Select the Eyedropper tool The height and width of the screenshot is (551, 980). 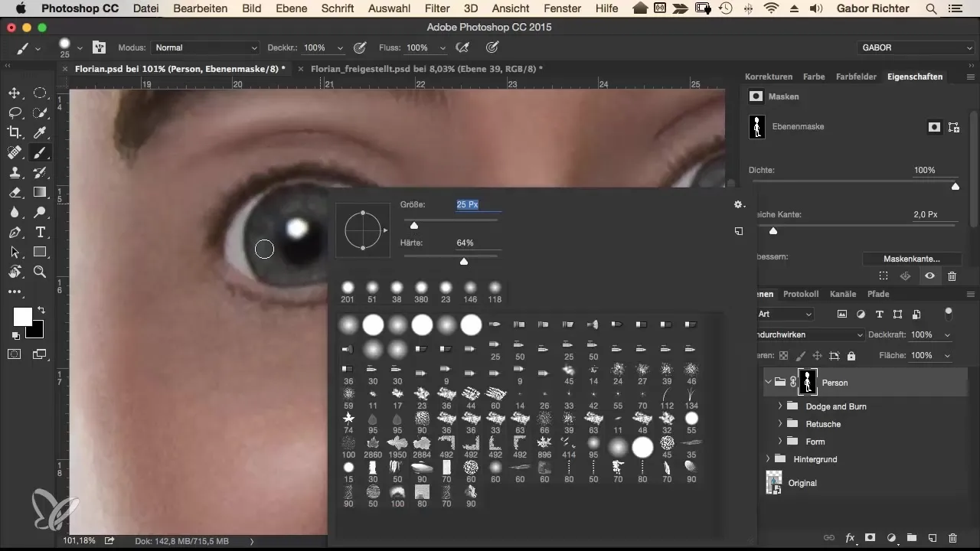coord(40,133)
